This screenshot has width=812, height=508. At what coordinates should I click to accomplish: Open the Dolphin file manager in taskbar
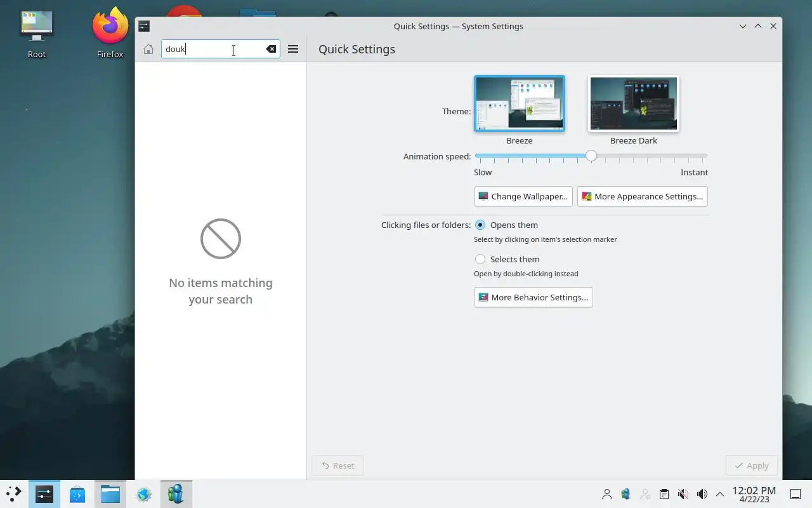tap(110, 494)
